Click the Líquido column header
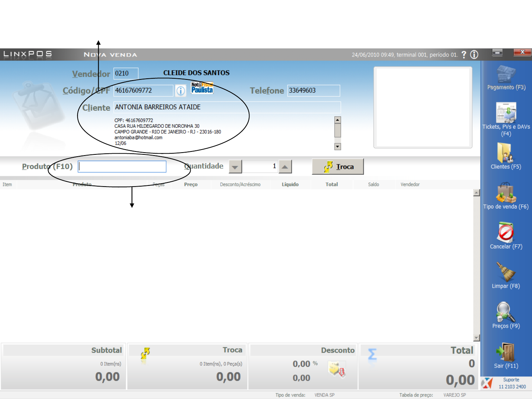532x399 pixels. coord(290,184)
